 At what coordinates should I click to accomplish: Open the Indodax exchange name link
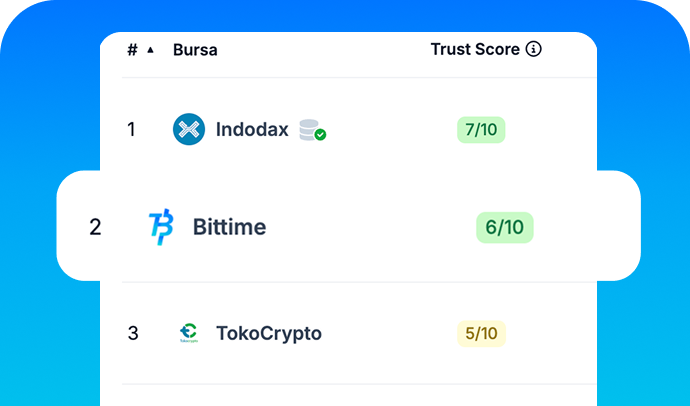click(252, 130)
